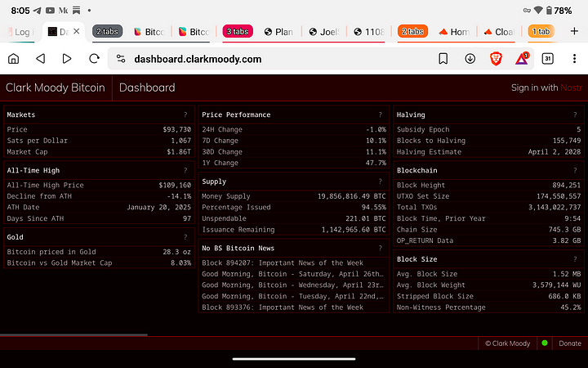
Task: Select All-Time High Price $109,160
Action: pos(175,185)
